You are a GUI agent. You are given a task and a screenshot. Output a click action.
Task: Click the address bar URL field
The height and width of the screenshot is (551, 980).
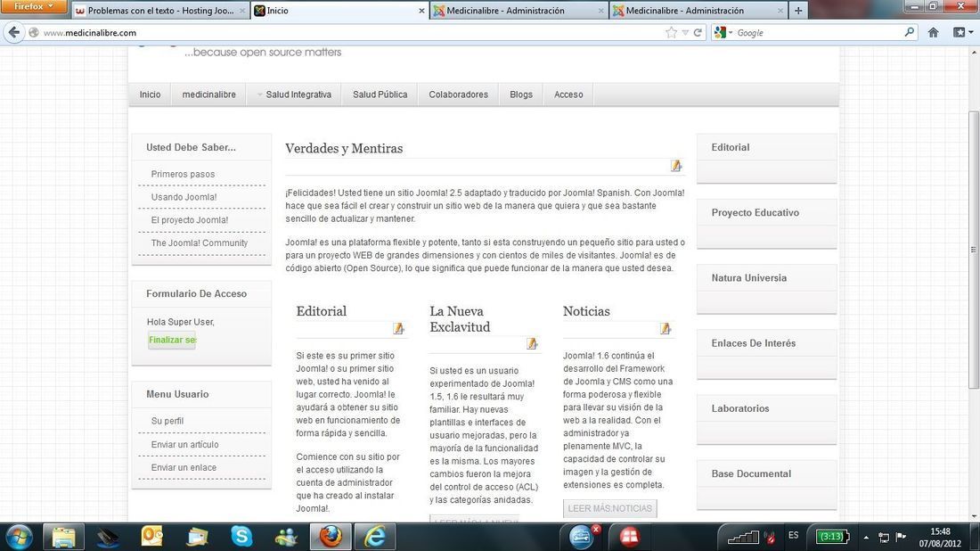350,32
